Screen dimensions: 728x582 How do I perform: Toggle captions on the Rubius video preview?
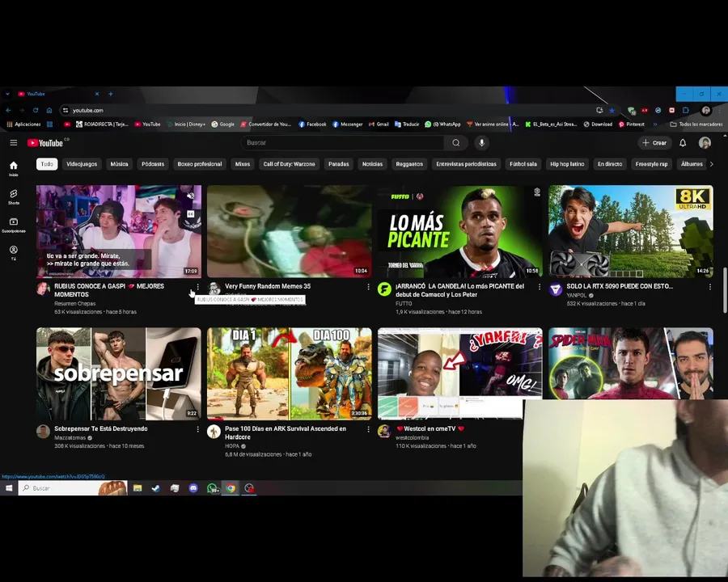point(190,214)
